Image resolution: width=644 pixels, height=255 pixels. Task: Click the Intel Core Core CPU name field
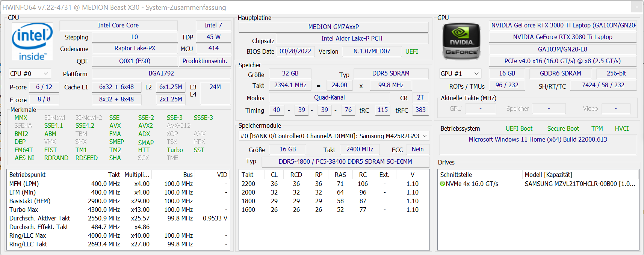point(118,25)
